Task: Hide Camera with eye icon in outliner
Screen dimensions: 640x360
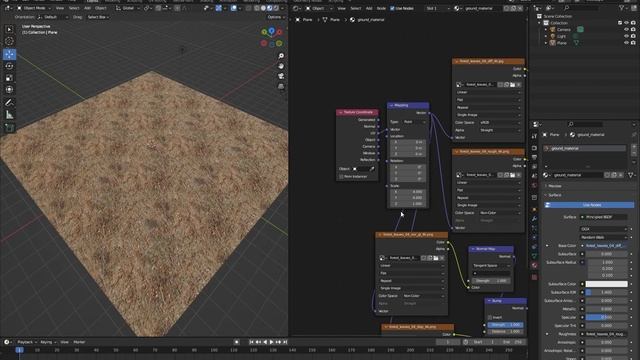Action: click(627, 29)
